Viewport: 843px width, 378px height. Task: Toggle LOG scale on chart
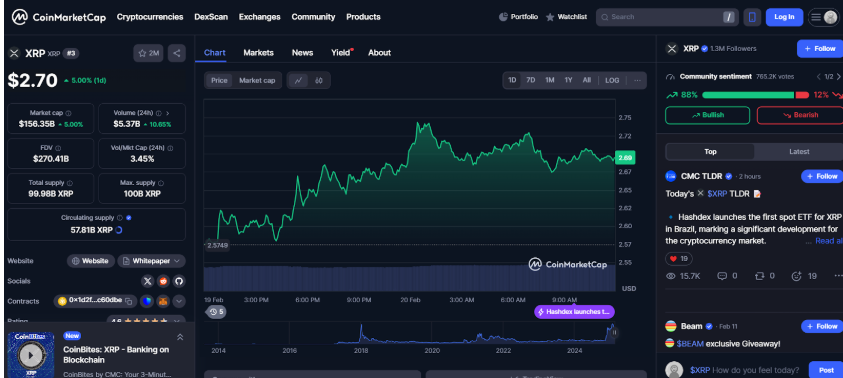tap(612, 80)
